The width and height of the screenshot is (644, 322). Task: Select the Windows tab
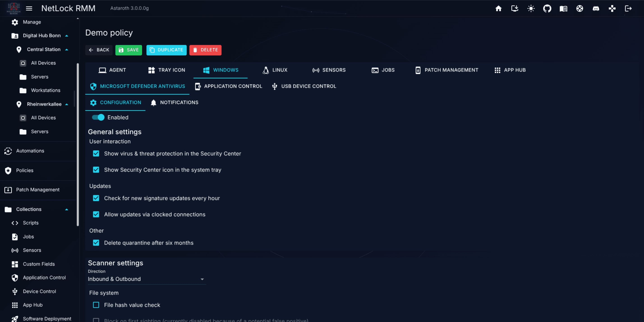[x=221, y=70]
